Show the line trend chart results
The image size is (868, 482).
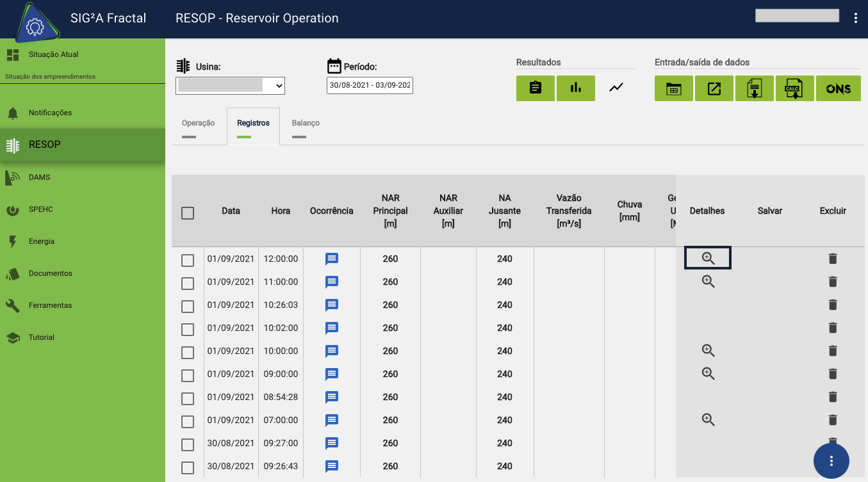pyautogui.click(x=616, y=88)
